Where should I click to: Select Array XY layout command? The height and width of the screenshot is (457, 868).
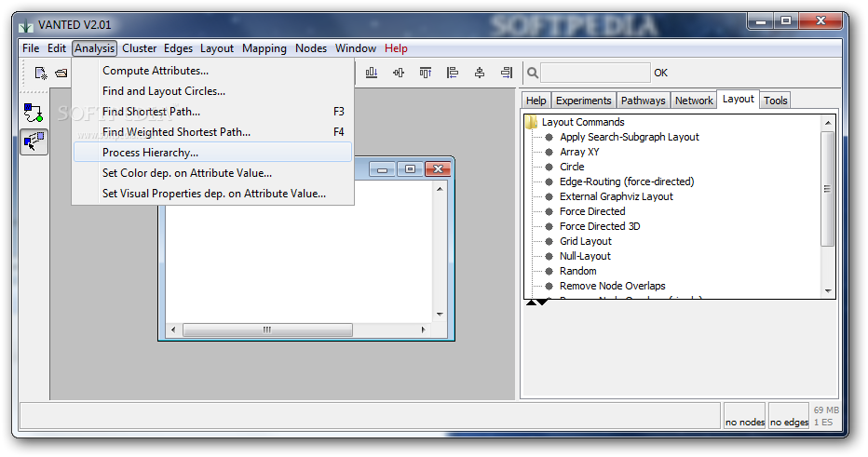[x=579, y=152]
